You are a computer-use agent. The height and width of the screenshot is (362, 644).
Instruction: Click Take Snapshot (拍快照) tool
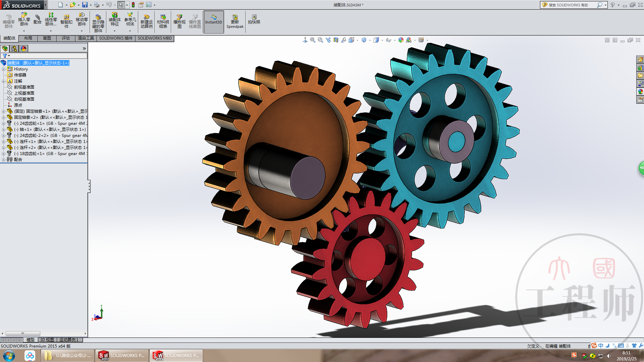click(254, 19)
